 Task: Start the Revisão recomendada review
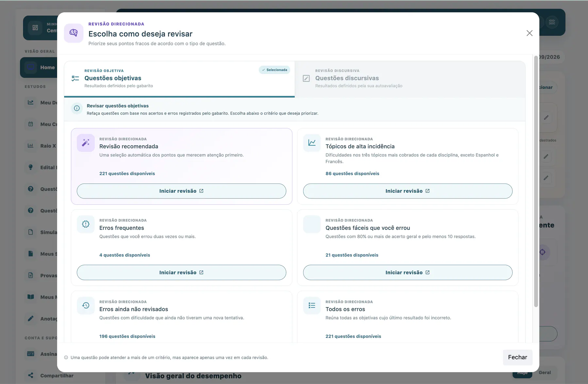pos(181,191)
